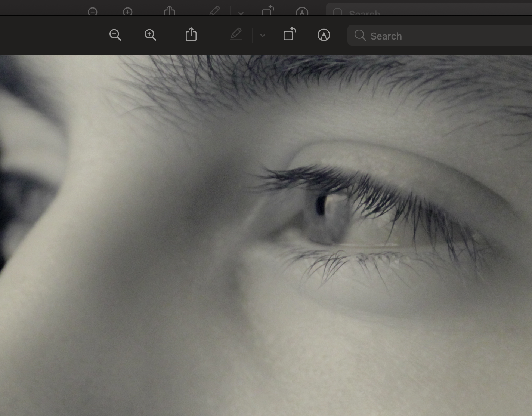The width and height of the screenshot is (532, 416).
Task: Focus the Search field in front window
Action: [440, 36]
